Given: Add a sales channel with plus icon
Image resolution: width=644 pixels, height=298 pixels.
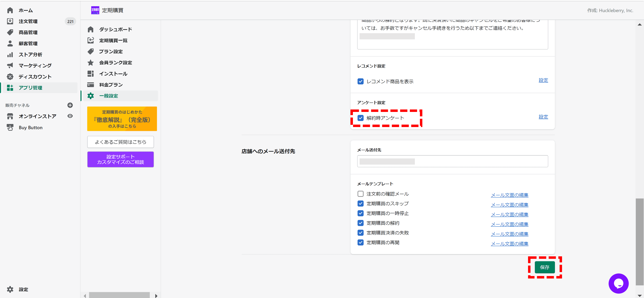Looking at the screenshot, I should click(x=70, y=105).
